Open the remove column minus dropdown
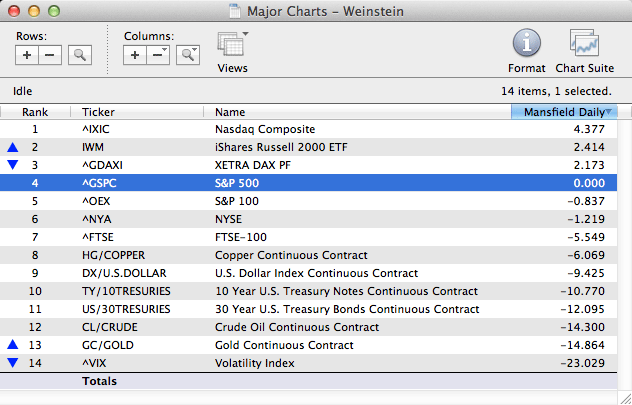 (158, 55)
